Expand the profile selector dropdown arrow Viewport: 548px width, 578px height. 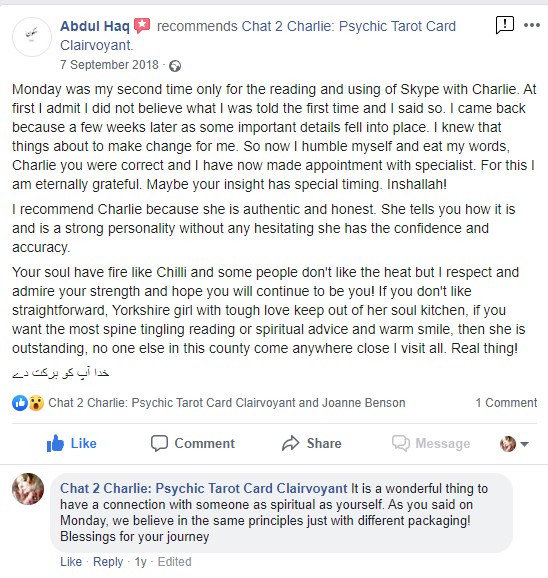click(x=524, y=444)
